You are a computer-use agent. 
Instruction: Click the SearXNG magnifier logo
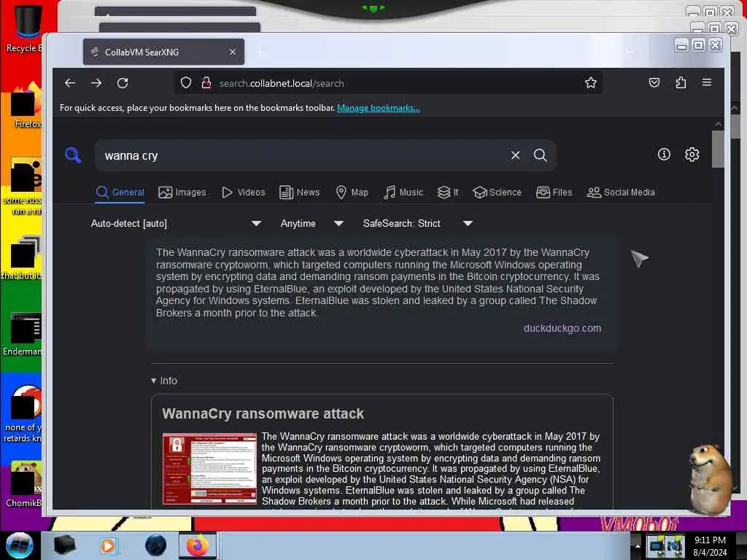(x=73, y=155)
